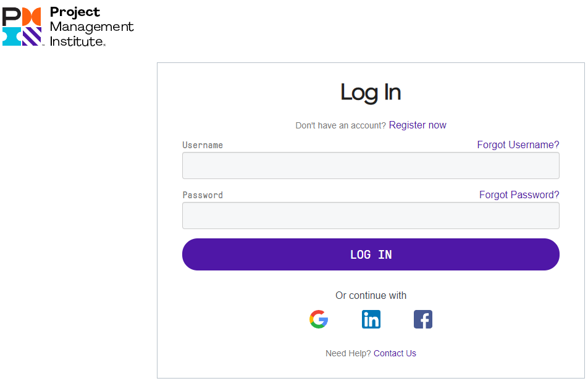Image resolution: width=588 pixels, height=381 pixels.
Task: Open the Contact Us help link
Action: point(395,353)
